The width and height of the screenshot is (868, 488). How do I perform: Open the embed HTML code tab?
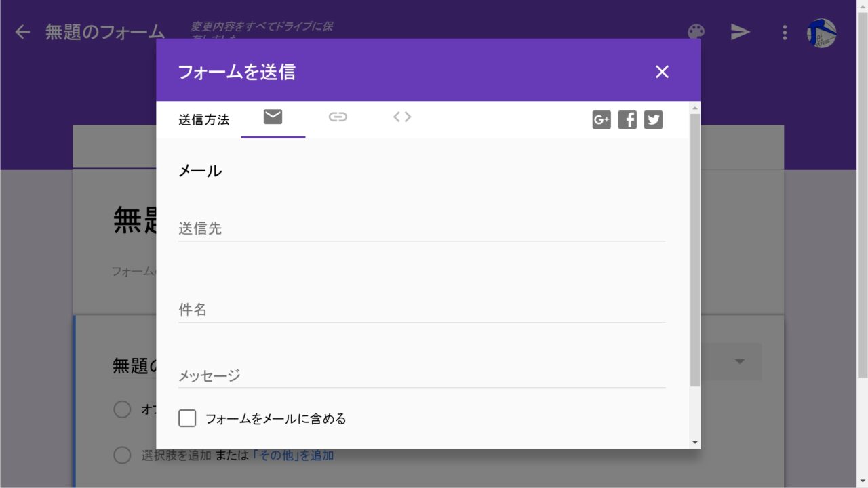(402, 117)
